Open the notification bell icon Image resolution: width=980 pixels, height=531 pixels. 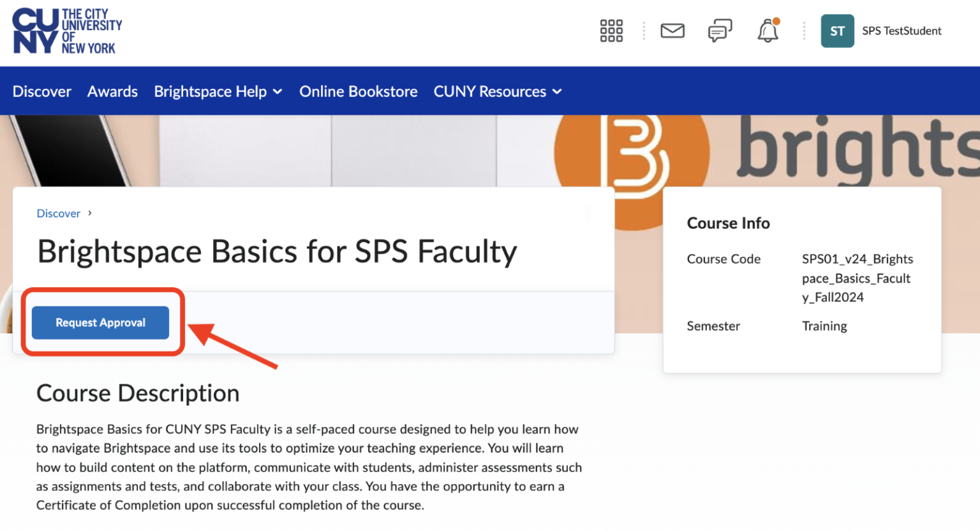[x=767, y=31]
